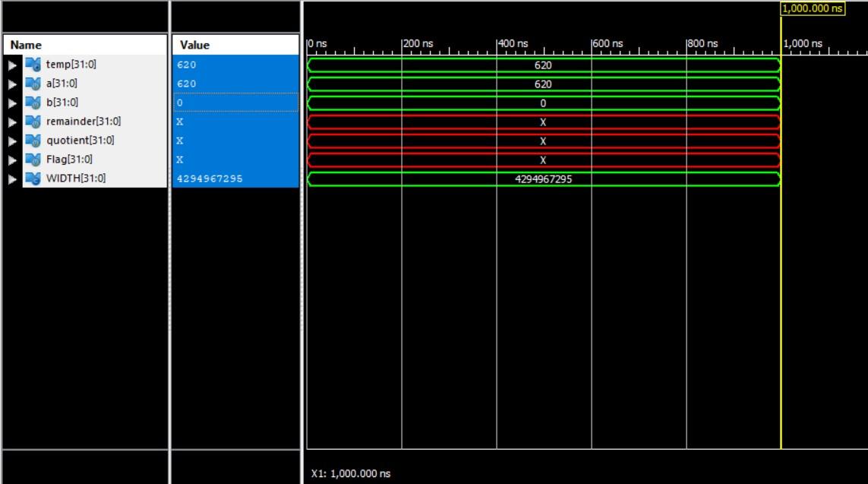
Task: Click the X1: 1,000.000 ns cursor readout
Action: click(351, 473)
